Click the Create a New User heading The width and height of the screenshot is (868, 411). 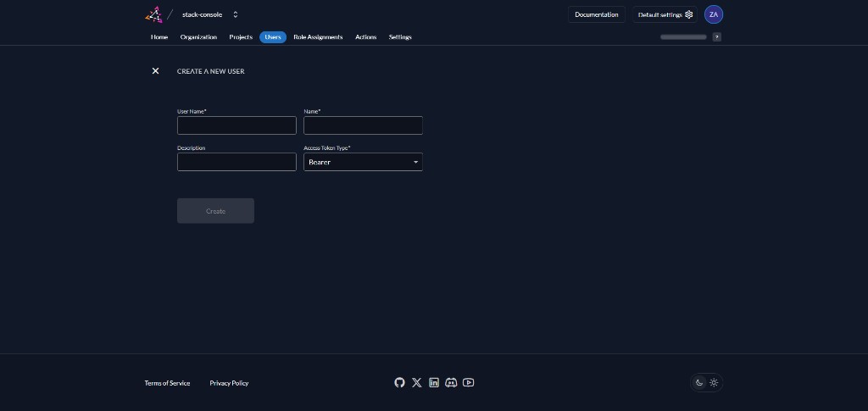click(x=211, y=71)
